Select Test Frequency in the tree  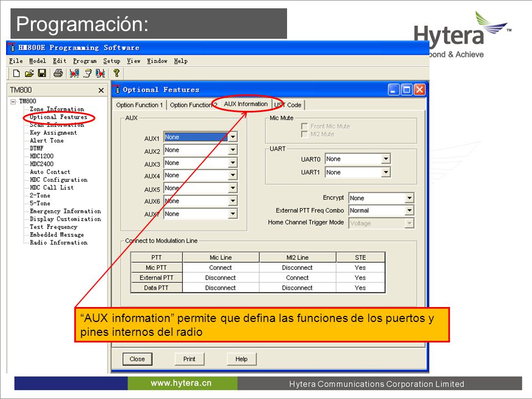(x=53, y=227)
